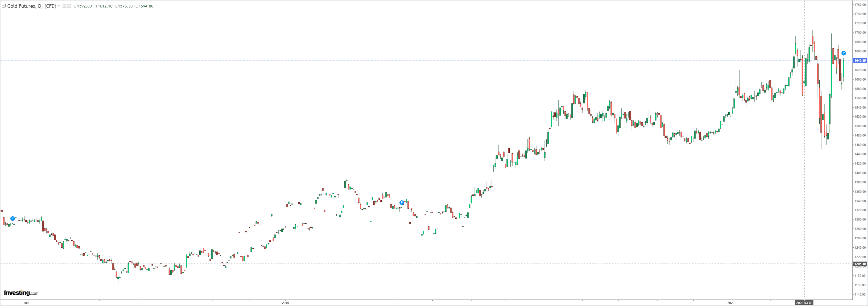
Task: Click the Gold Futures, D, (CFD) title
Action: pyautogui.click(x=32, y=6)
